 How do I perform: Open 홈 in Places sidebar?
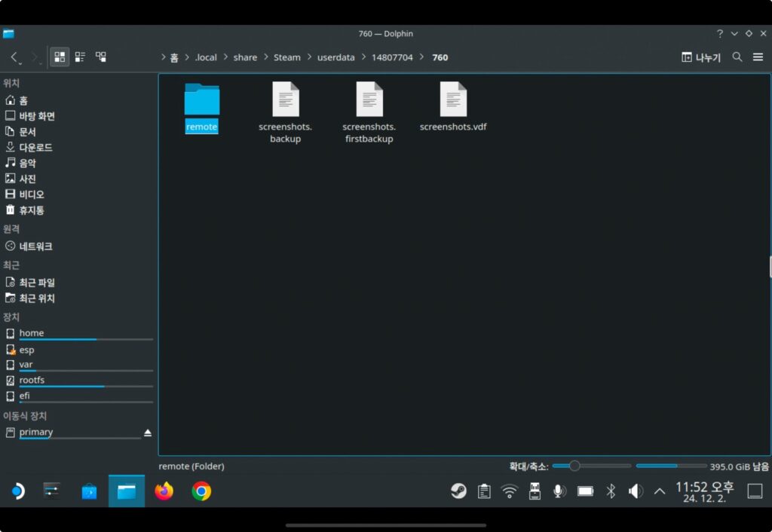click(78, 100)
